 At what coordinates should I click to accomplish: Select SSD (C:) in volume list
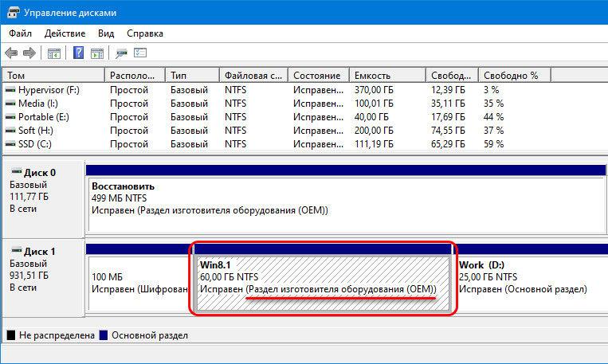(35, 144)
